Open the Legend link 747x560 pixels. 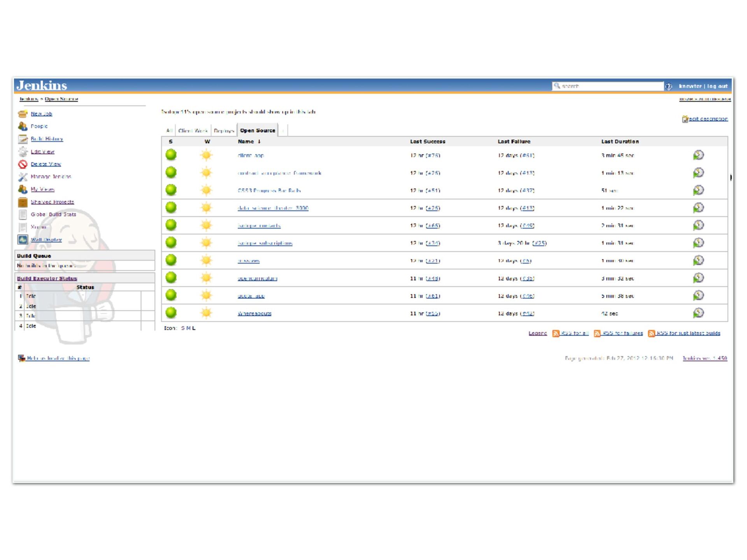(538, 333)
